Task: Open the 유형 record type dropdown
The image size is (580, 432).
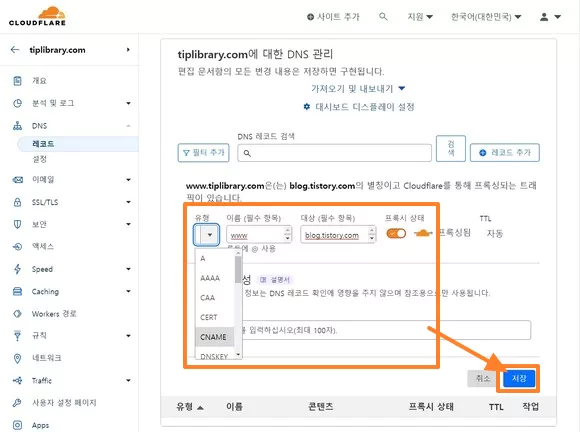Action: click(x=206, y=234)
